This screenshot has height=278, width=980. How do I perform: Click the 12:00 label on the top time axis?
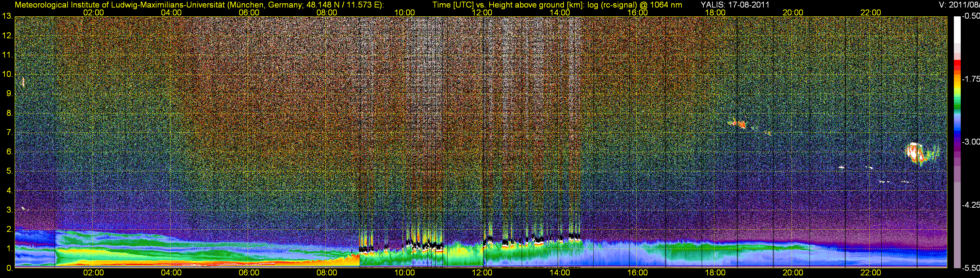(482, 12)
